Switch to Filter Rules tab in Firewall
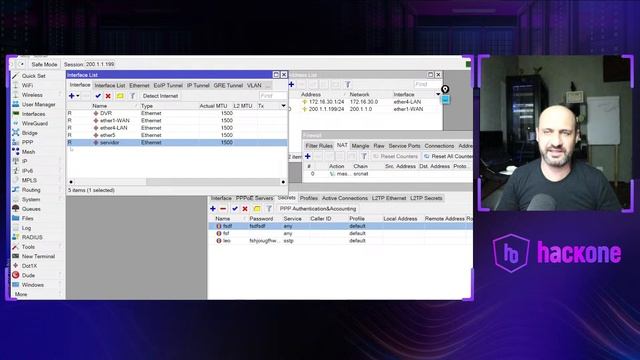640x360 pixels. [x=319, y=146]
